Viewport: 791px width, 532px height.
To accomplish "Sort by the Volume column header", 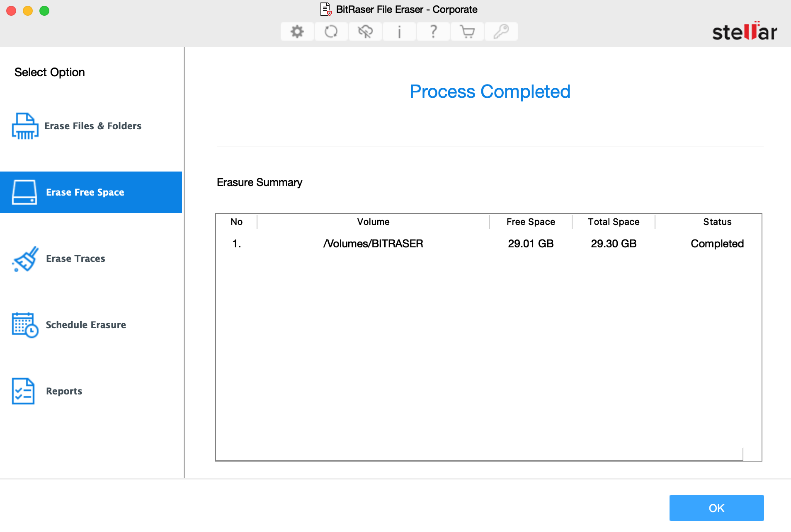I will pos(373,222).
